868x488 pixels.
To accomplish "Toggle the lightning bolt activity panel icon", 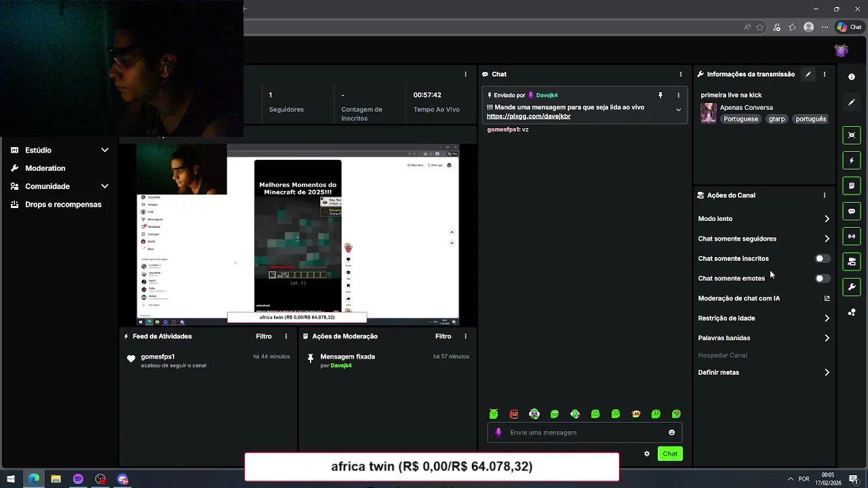I will pos(852,161).
